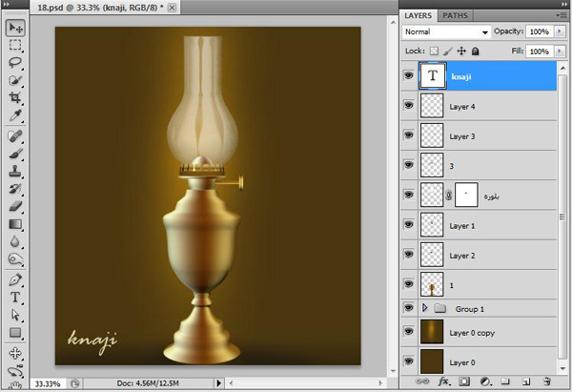Open the blend mode Normal dropdown
Screen dimensions: 572x392
pyautogui.click(x=446, y=31)
